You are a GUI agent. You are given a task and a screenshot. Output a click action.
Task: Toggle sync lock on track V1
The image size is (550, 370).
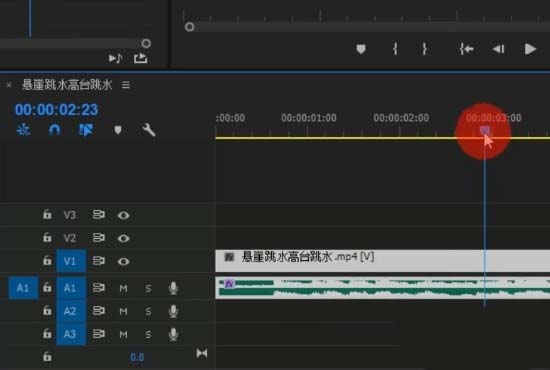coord(99,261)
